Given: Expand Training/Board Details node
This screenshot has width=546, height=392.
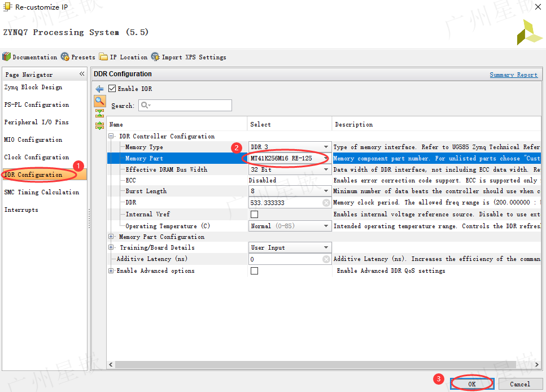Looking at the screenshot, I should 111,247.
